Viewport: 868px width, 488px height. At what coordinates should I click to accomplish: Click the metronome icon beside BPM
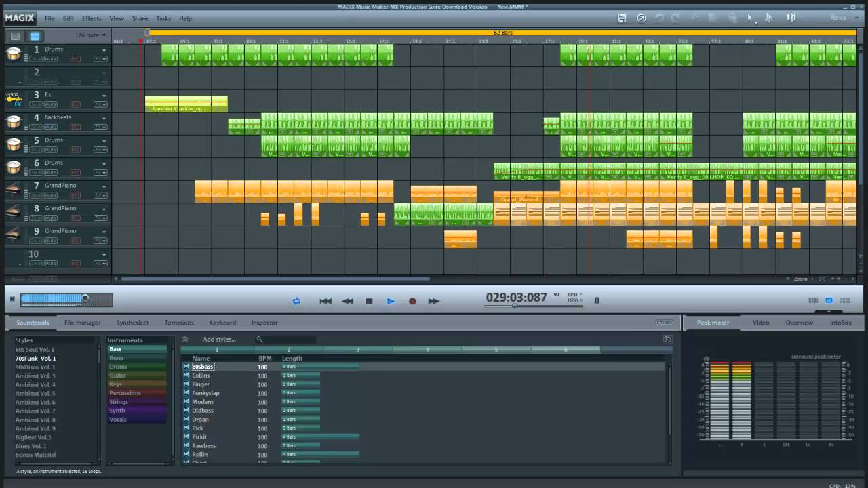597,300
